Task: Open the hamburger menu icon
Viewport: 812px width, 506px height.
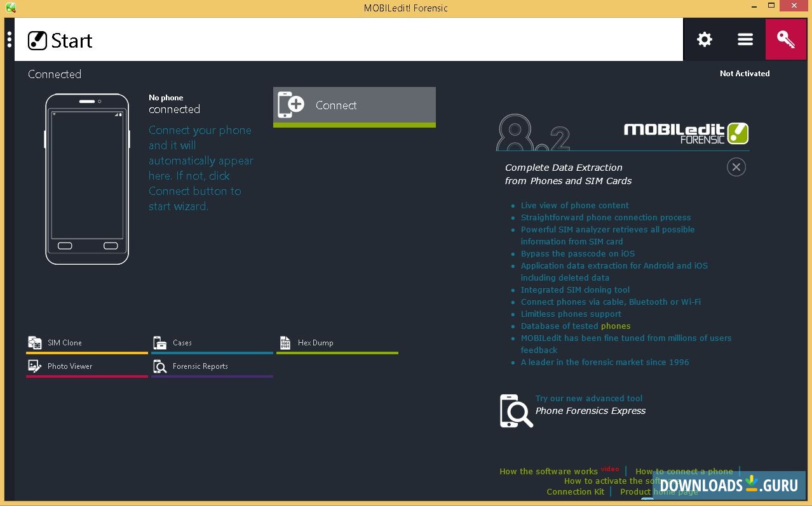Action: [x=745, y=39]
